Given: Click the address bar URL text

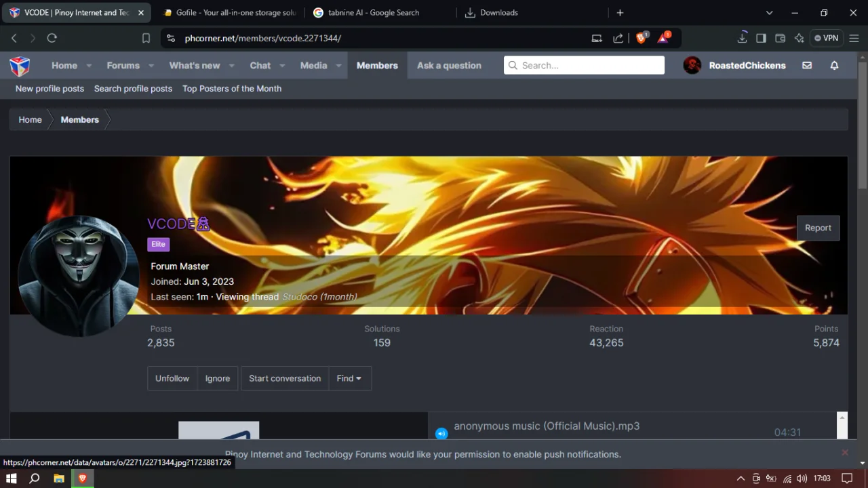Looking at the screenshot, I should (x=263, y=39).
